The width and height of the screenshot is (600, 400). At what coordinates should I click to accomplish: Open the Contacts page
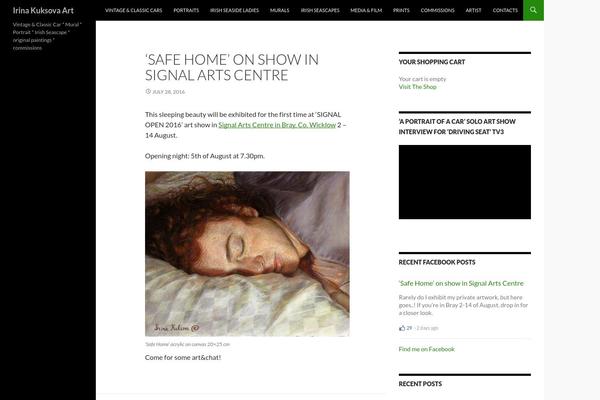tap(505, 10)
